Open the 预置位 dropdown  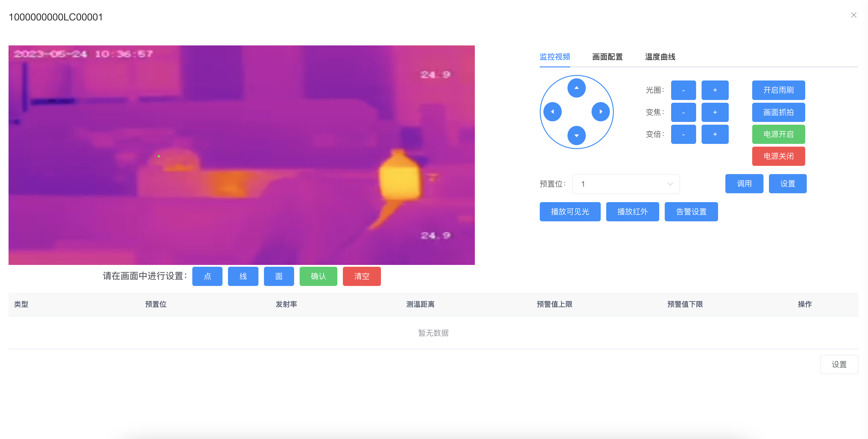(626, 184)
